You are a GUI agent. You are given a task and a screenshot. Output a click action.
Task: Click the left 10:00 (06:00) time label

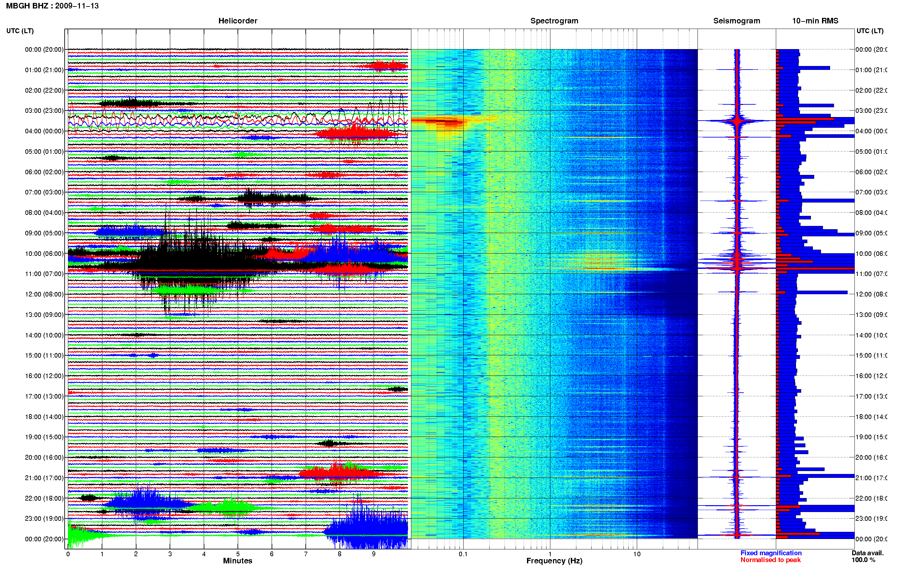pos(44,254)
